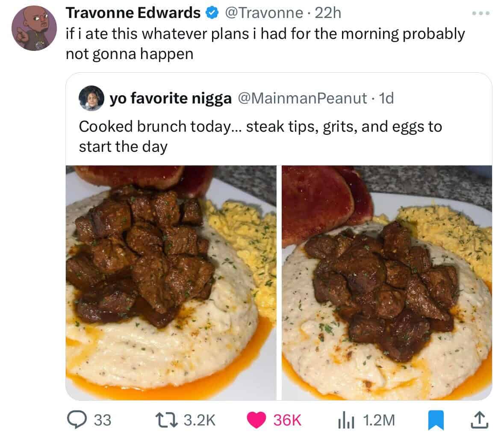Click the 36K likes count
Viewport: 504px width, 434px height.
pos(287,420)
